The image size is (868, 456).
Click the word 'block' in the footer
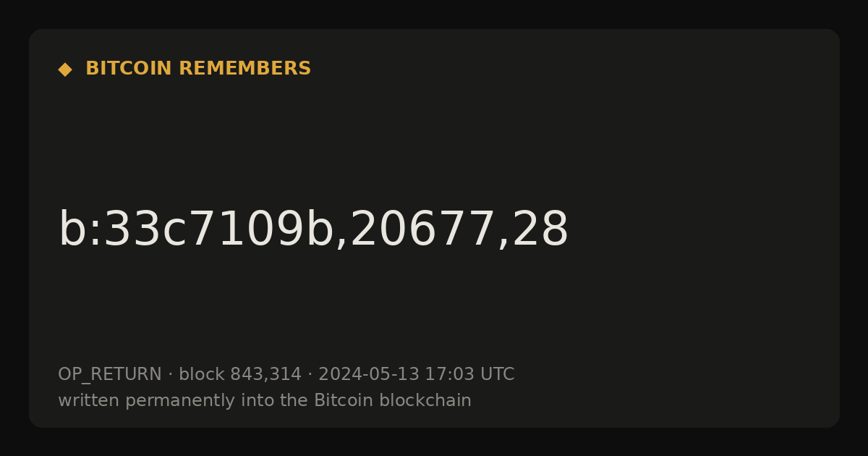202,375
